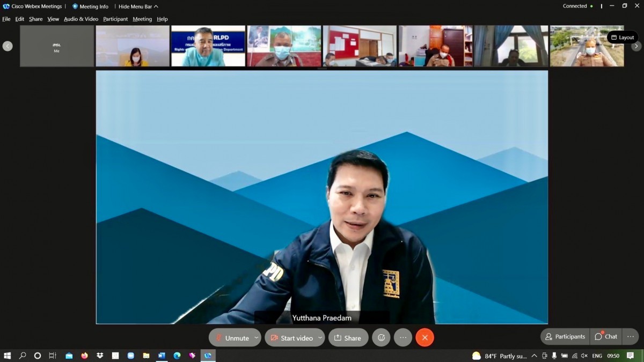Image resolution: width=644 pixels, height=362 pixels.
Task: Expand video options arrow next to Start video
Action: coord(320,337)
